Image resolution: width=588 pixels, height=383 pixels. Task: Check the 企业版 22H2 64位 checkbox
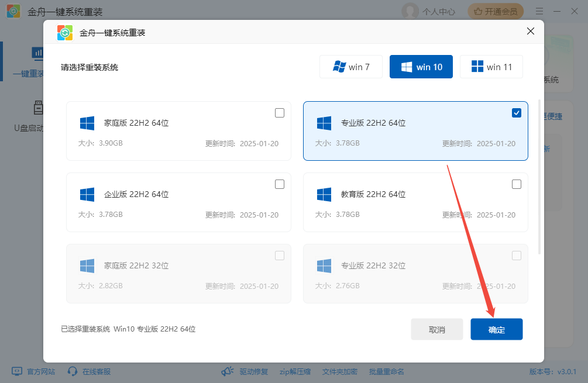click(x=280, y=184)
